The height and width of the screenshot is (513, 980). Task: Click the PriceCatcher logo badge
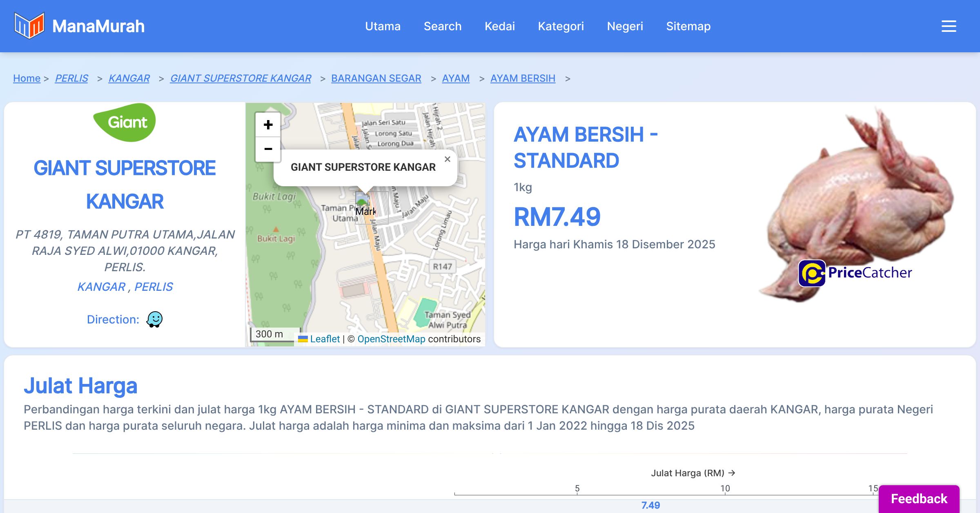855,273
